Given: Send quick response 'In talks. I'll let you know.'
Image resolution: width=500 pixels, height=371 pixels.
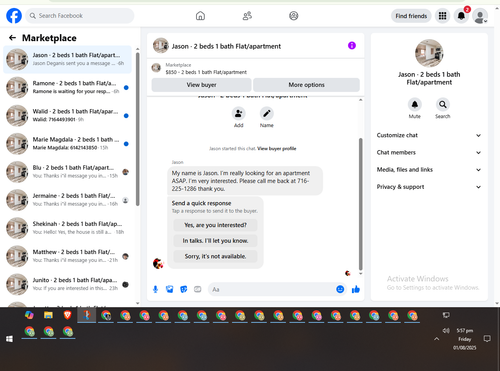Looking at the screenshot, I should (x=215, y=241).
